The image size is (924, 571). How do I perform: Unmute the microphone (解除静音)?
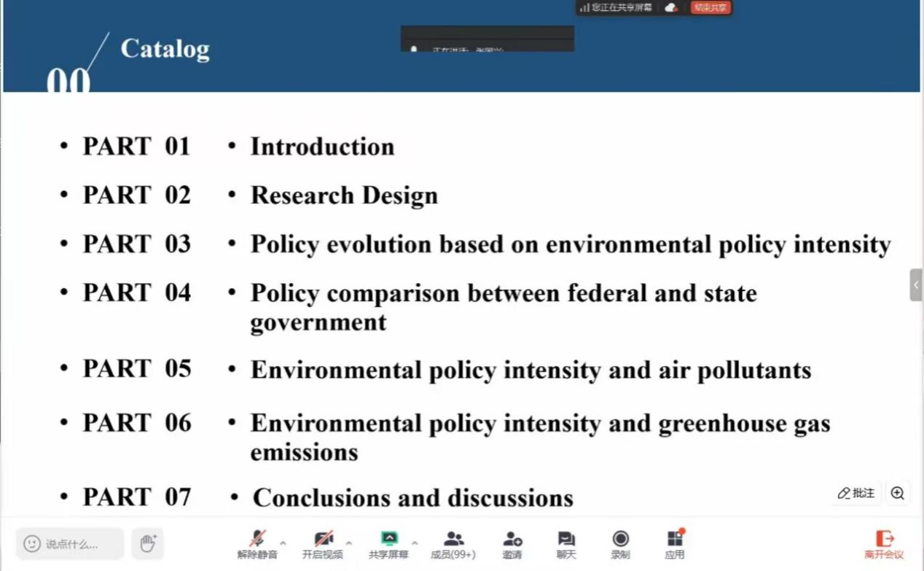click(257, 544)
